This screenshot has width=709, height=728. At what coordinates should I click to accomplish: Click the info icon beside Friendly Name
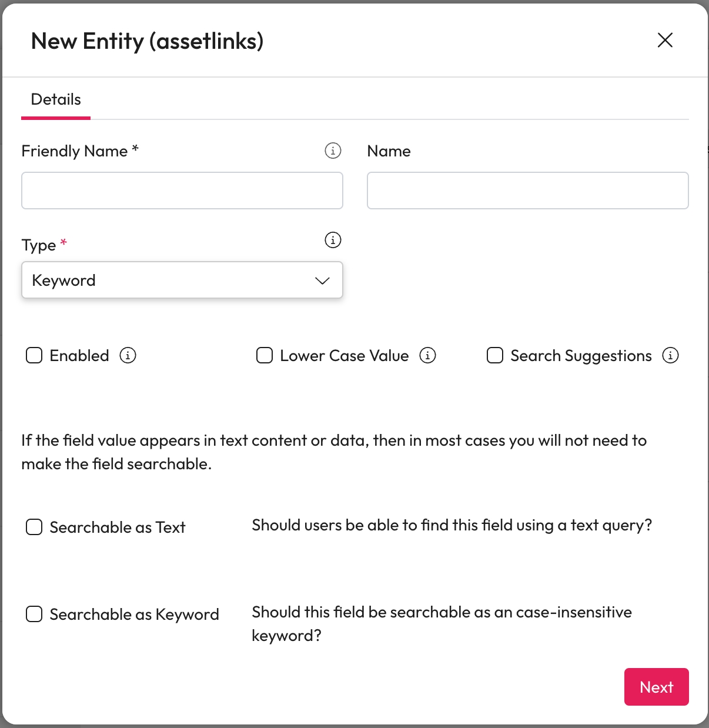coord(333,151)
